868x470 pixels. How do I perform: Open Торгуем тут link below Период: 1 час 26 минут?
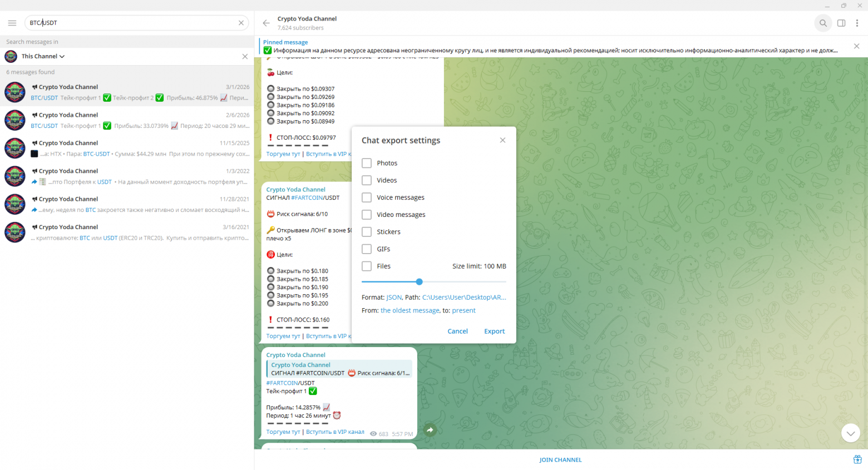pyautogui.click(x=283, y=432)
